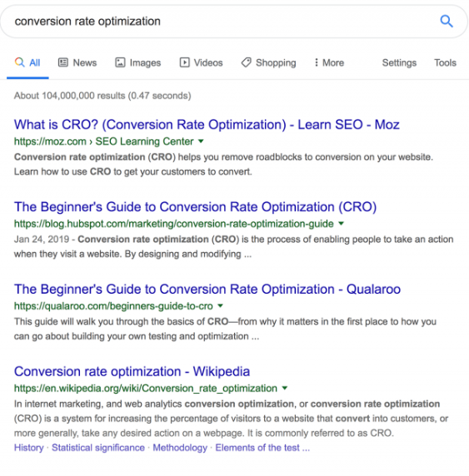Open the Tools menu

pyautogui.click(x=446, y=62)
